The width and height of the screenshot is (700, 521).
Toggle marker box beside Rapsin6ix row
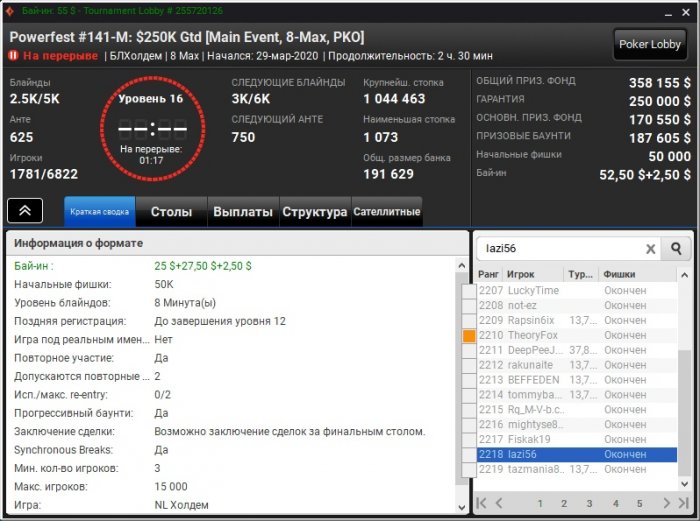click(469, 321)
